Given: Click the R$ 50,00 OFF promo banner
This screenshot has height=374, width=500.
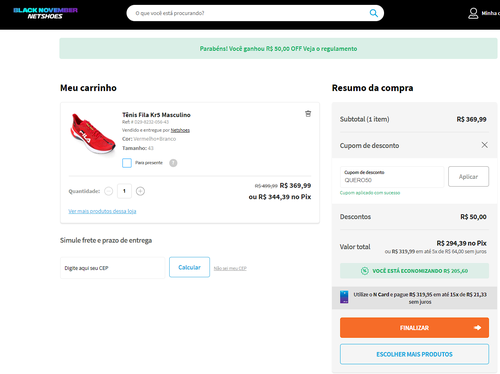Looking at the screenshot, I should [x=278, y=49].
